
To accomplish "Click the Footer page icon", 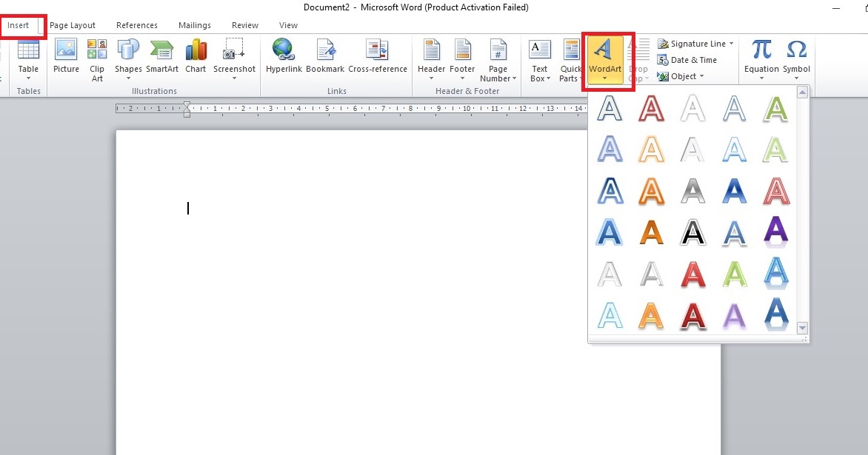I will (x=462, y=50).
